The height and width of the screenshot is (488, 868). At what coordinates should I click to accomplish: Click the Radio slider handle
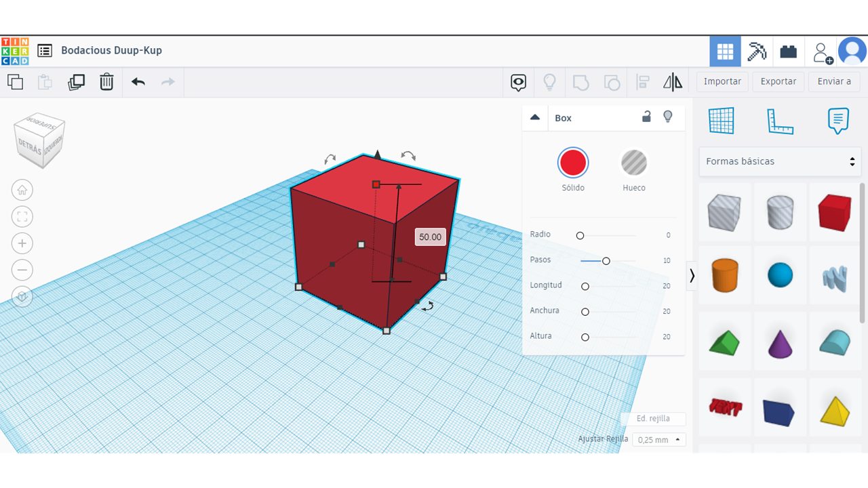[580, 235]
